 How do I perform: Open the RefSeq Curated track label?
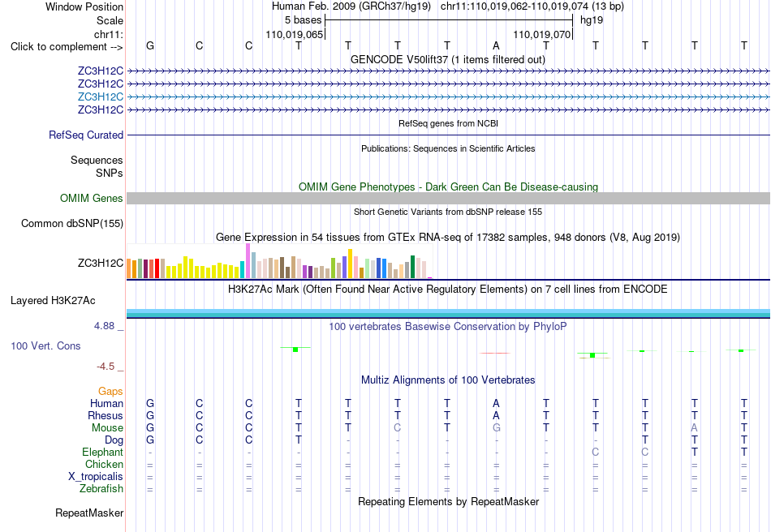coord(85,135)
